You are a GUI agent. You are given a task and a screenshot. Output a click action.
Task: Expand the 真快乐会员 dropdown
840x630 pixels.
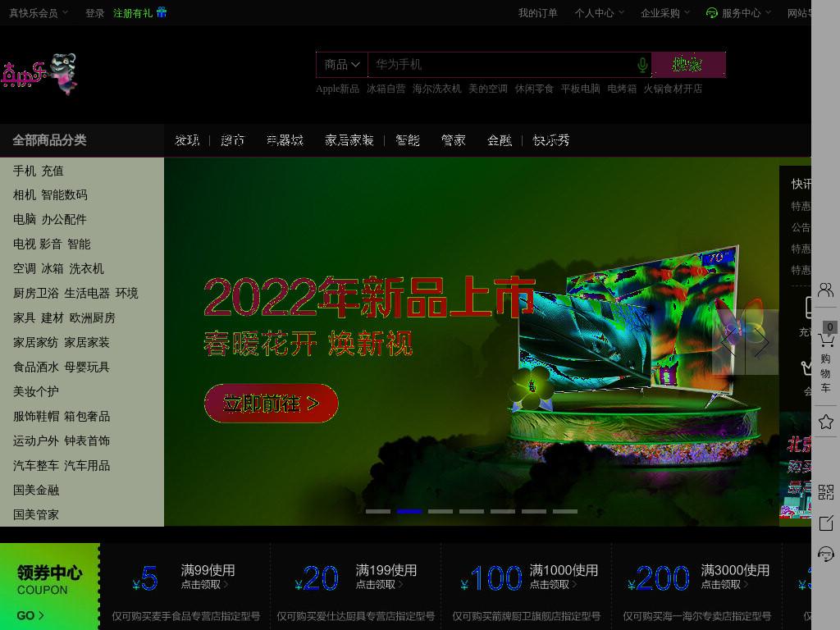39,13
